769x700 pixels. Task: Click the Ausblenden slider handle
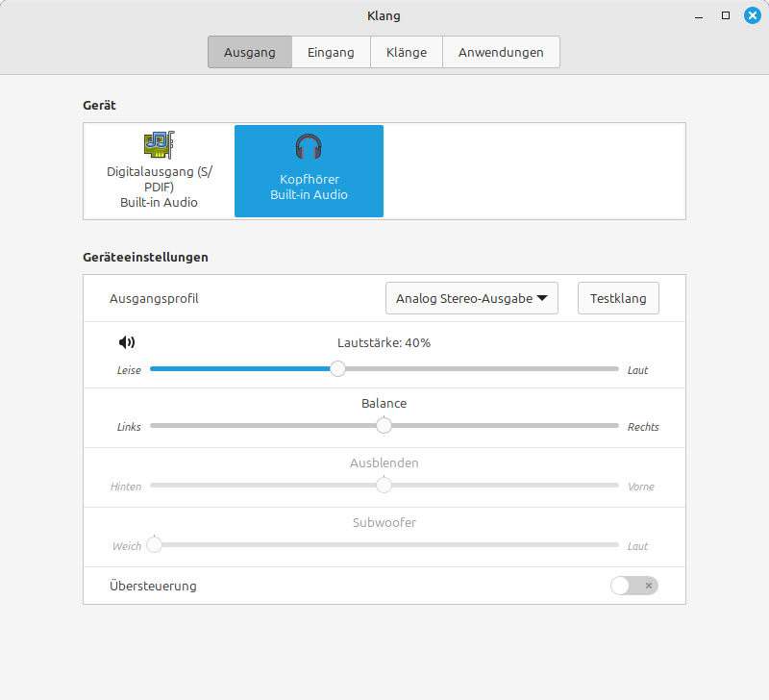point(384,486)
